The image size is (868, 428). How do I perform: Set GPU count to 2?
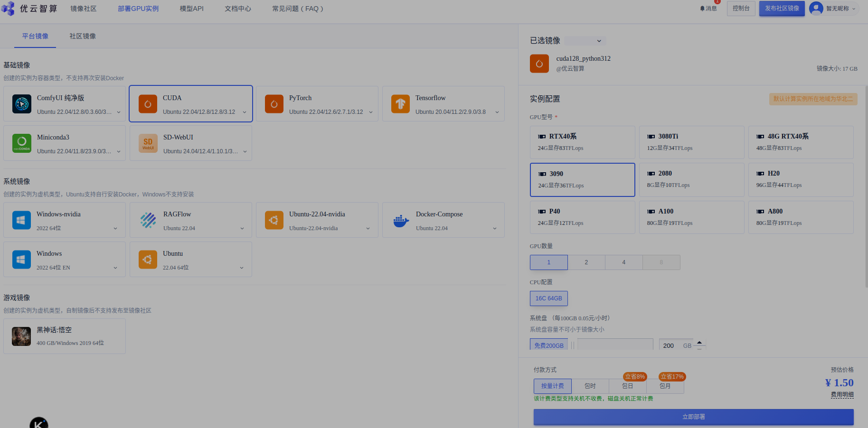click(x=586, y=262)
